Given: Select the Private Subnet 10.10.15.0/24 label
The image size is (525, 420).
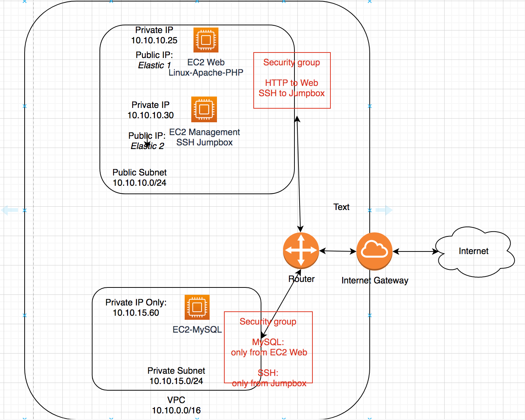Looking at the screenshot, I should [x=176, y=376].
